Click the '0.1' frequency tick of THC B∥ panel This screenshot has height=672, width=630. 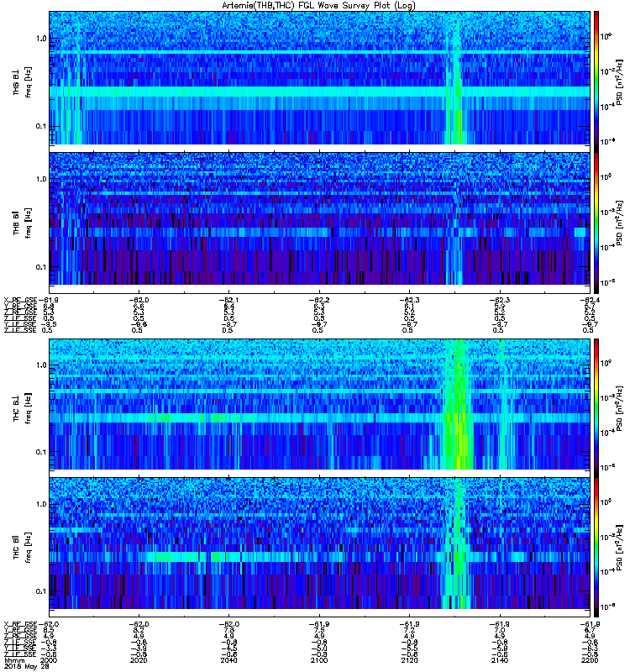[41, 591]
